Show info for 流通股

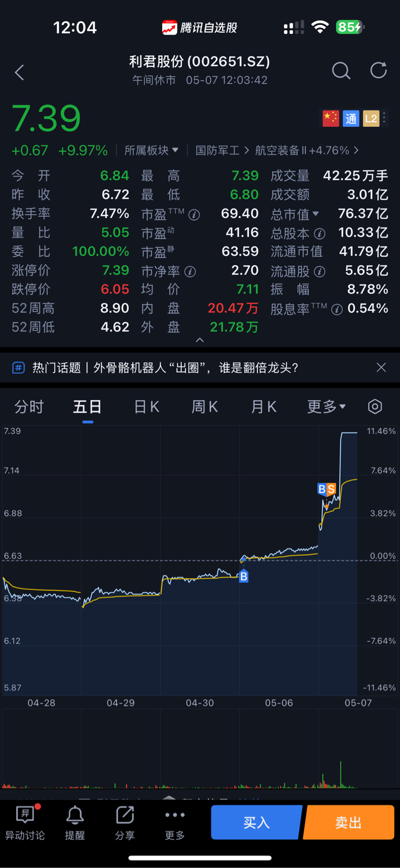(x=320, y=272)
